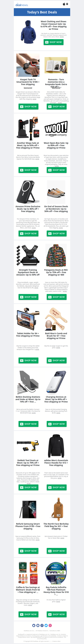Click Shop Now under Patagonia Deals at REI

click(x=56, y=297)
